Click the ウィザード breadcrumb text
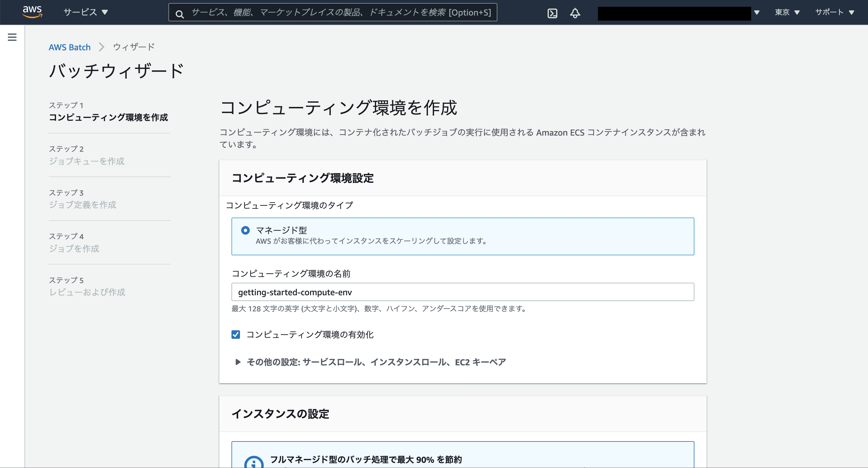868x468 pixels. click(x=134, y=47)
